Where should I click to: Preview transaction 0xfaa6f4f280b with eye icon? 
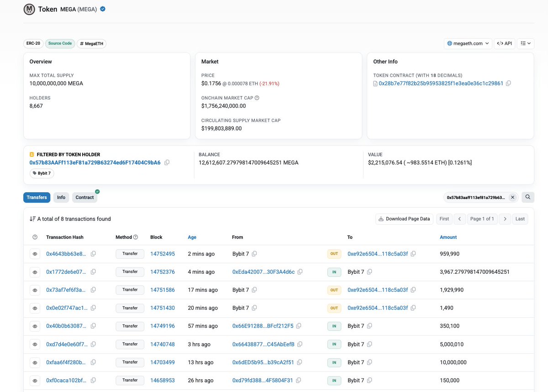[35, 362]
